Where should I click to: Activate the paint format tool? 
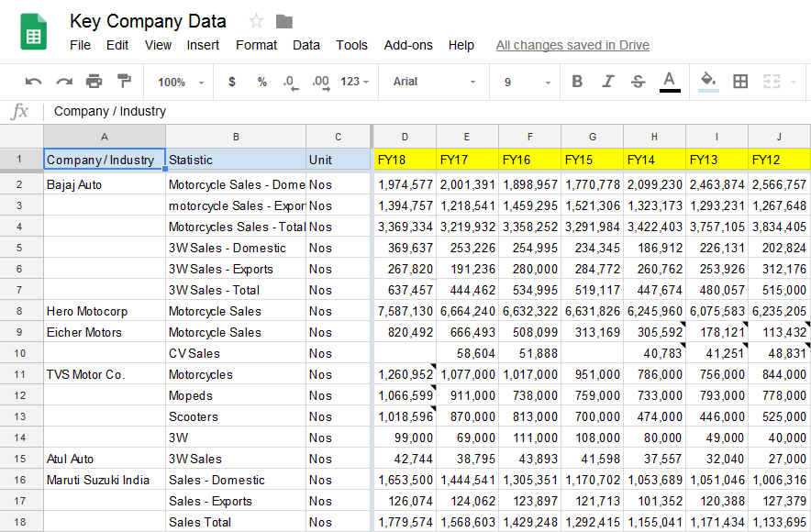[x=124, y=81]
